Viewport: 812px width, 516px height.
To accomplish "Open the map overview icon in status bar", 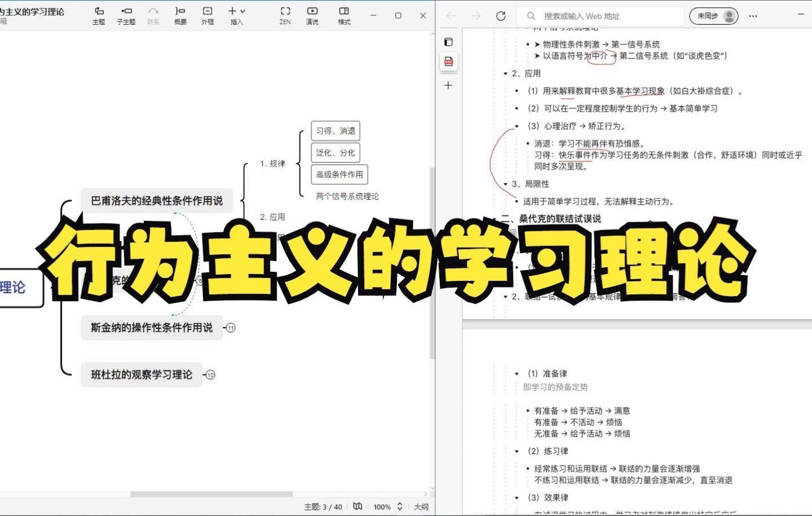I will [x=358, y=506].
